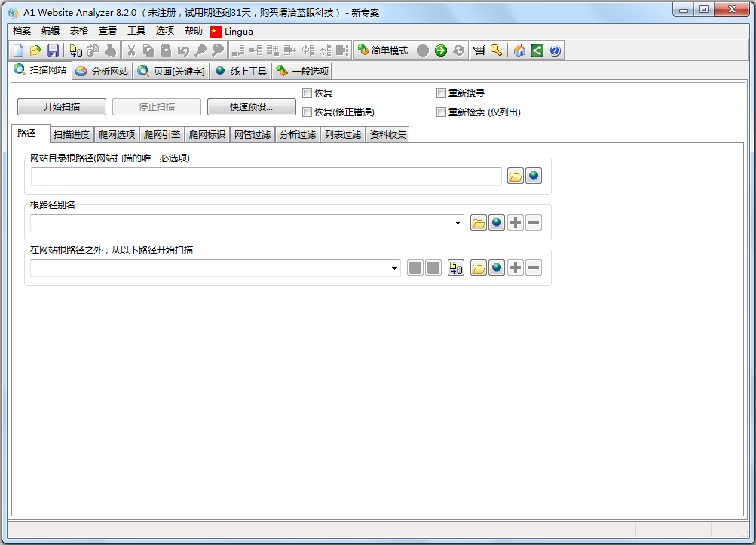
Task: Toggle the 重新搜寻 checkbox
Action: (x=442, y=93)
